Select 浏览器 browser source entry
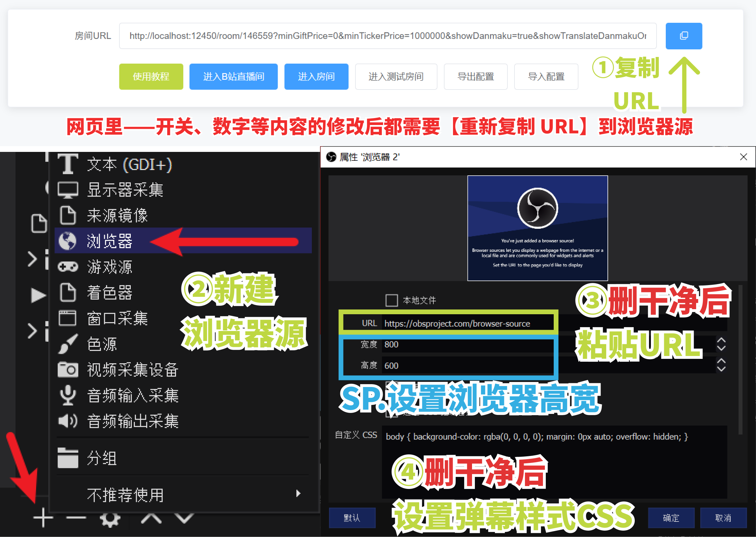This screenshot has width=756, height=537. pos(109,240)
